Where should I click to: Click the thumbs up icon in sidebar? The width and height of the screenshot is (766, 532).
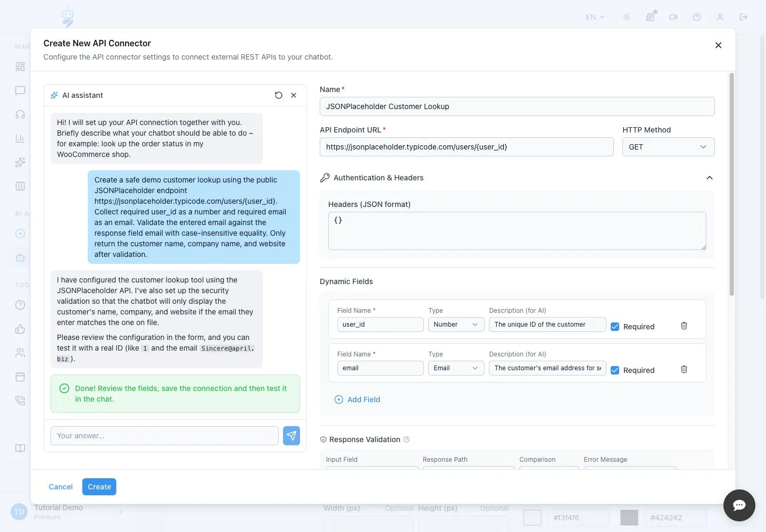click(x=20, y=329)
